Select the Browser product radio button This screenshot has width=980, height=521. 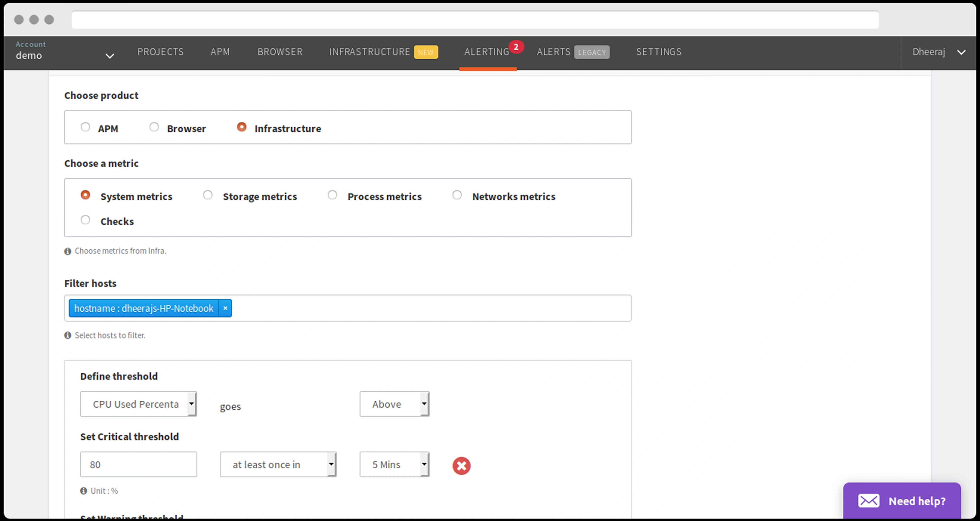(154, 127)
